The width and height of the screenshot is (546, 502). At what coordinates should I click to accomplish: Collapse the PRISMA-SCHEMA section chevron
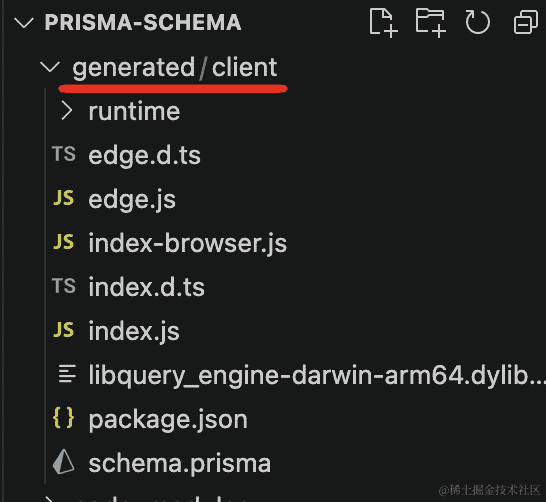(x=24, y=23)
